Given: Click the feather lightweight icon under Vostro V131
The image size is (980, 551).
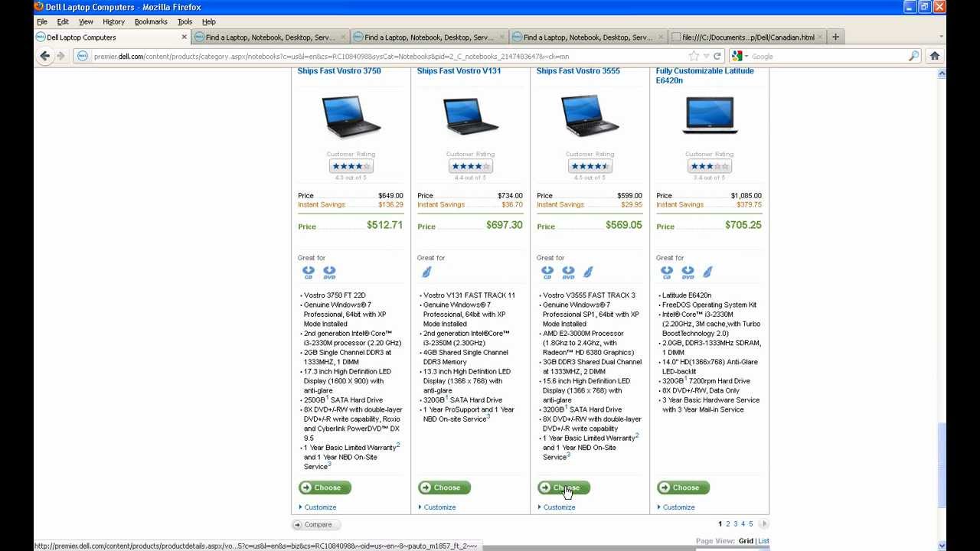Looking at the screenshot, I should (x=426, y=272).
